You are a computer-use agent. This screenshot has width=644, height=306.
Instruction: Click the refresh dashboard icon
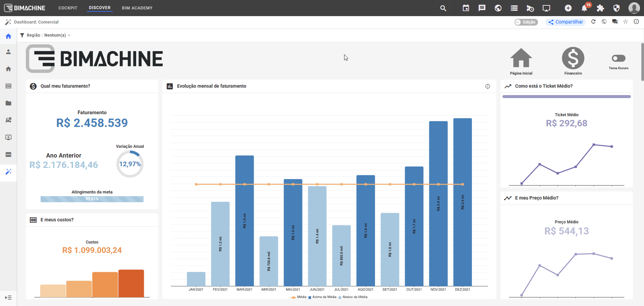pyautogui.click(x=593, y=22)
